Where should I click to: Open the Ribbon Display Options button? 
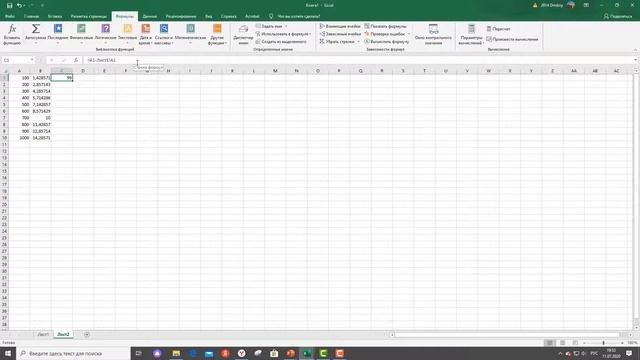click(x=586, y=5)
